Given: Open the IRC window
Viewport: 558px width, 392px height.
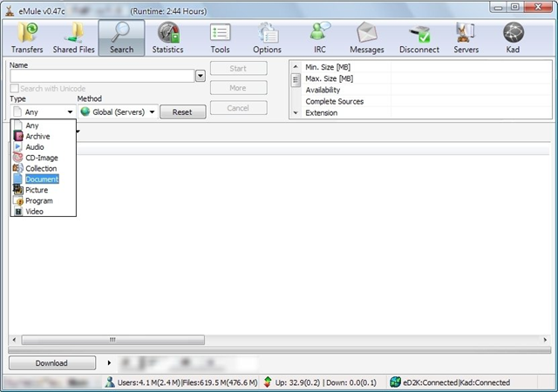Looking at the screenshot, I should (x=320, y=38).
